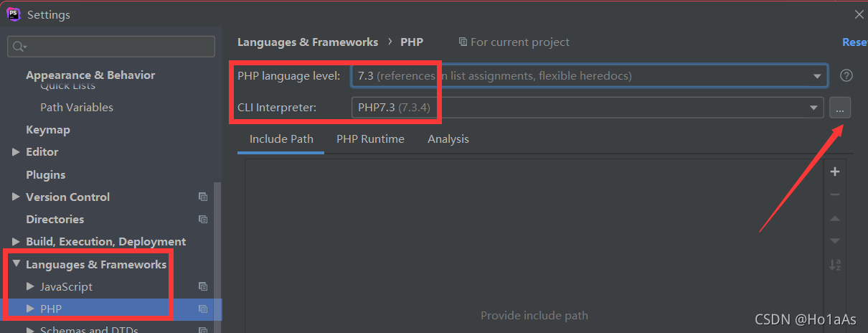
Task: Open CLI Interpreter browse (...) button
Action: [840, 108]
